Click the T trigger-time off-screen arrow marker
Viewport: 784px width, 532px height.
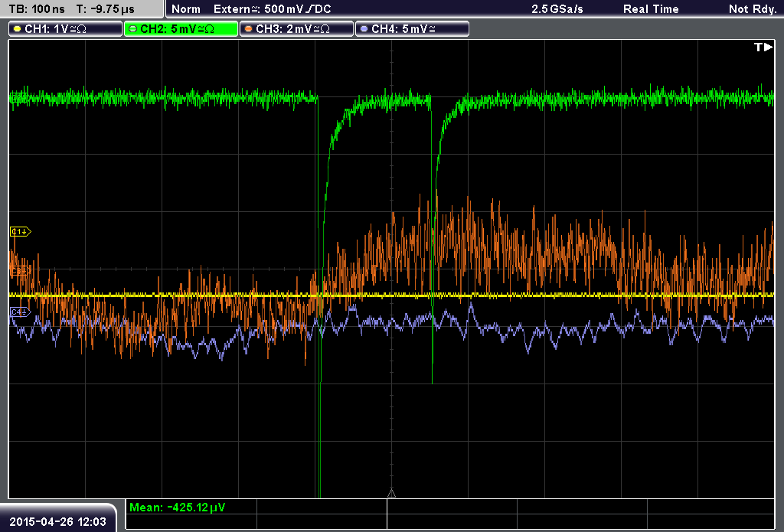coord(763,47)
